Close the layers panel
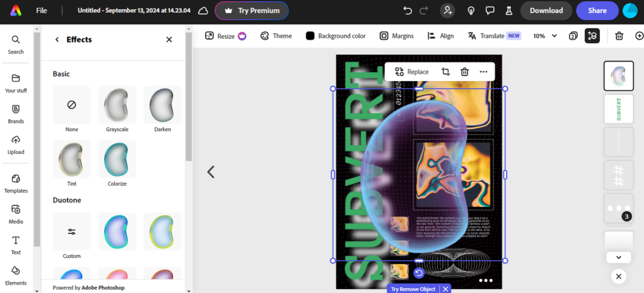The width and height of the screenshot is (644, 293). pos(619,276)
